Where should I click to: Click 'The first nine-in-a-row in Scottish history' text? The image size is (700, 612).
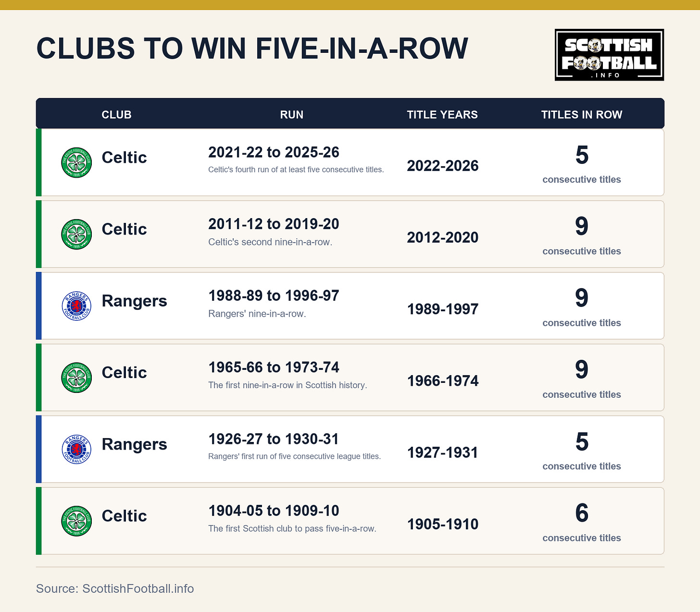287,385
